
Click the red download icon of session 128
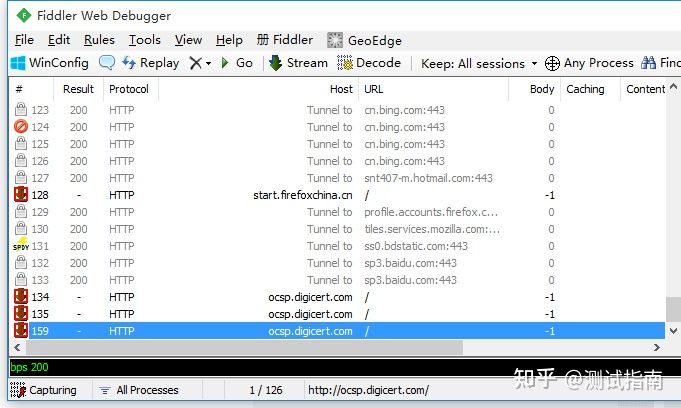(x=20, y=194)
